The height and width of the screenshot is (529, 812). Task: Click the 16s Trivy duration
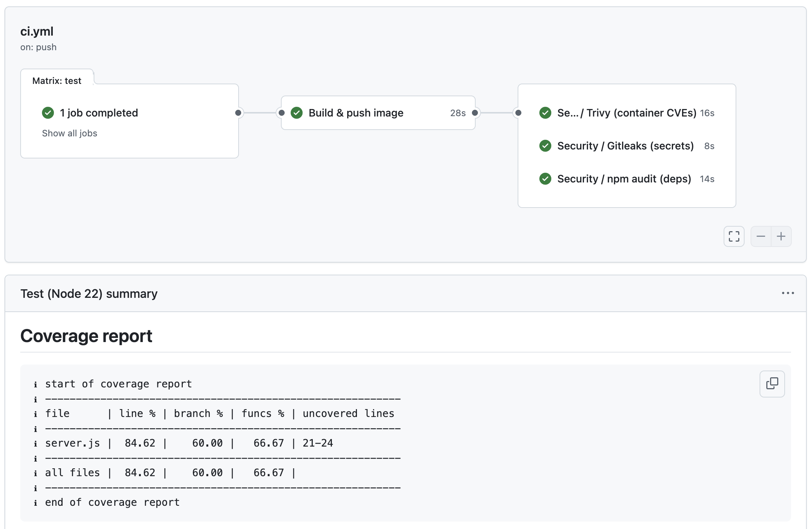pyautogui.click(x=707, y=113)
